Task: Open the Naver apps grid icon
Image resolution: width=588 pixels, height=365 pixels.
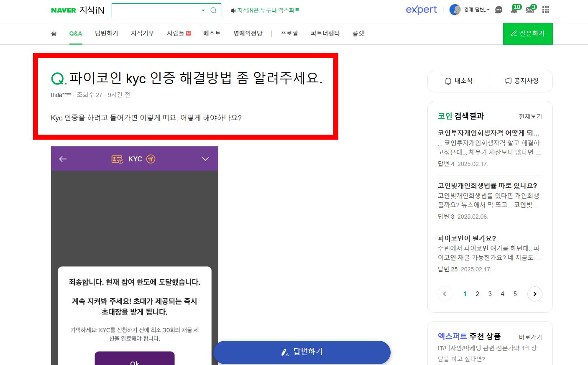Action: pyautogui.click(x=546, y=10)
